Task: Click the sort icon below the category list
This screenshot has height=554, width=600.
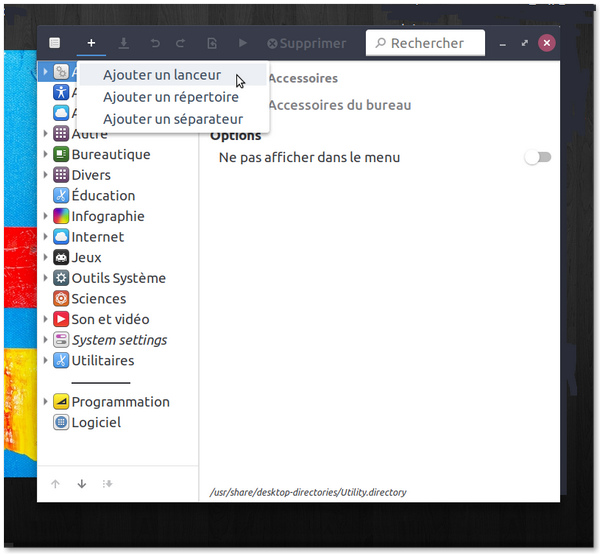Action: point(107,484)
